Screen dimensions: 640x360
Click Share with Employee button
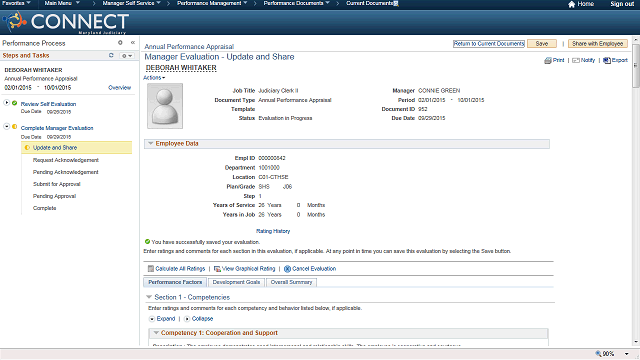click(x=597, y=44)
